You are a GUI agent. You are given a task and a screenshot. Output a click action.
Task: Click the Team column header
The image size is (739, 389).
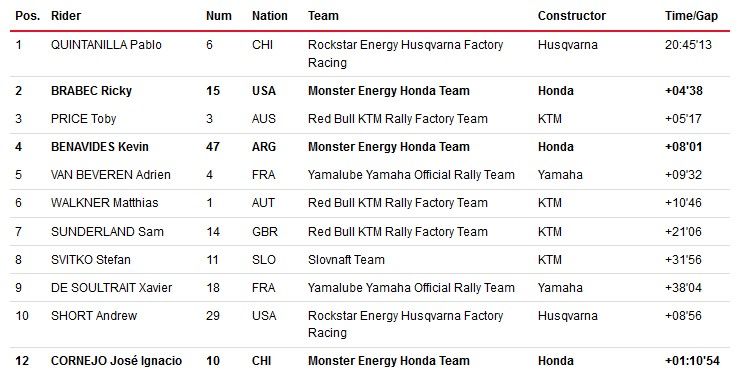pos(323,16)
